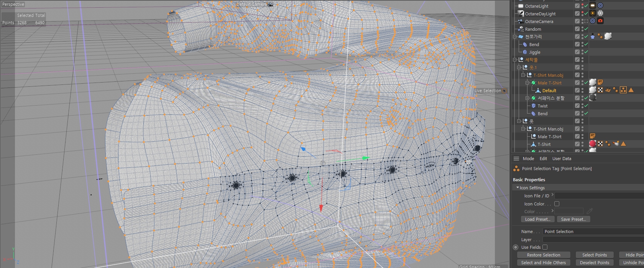Screen dimensions: 644x268
Task: Toggle the layer box of OctaneCamera row
Action: click(577, 21)
